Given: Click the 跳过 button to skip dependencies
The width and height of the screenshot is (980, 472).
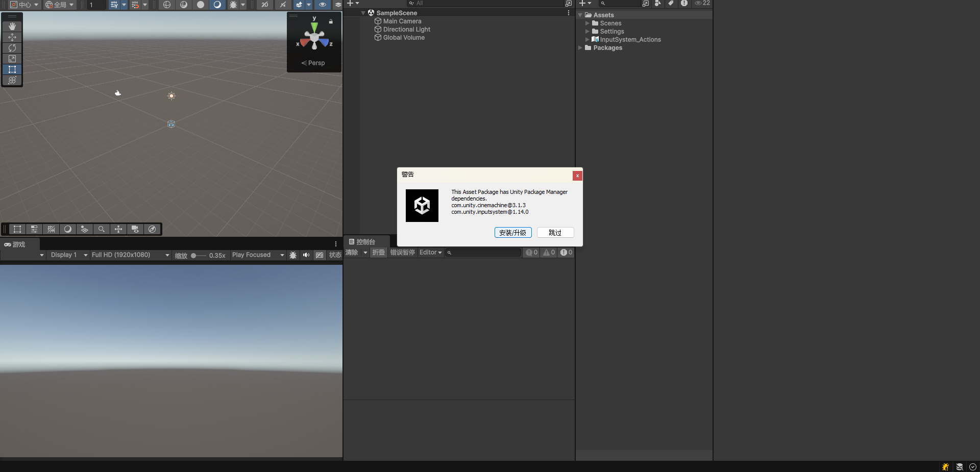Looking at the screenshot, I should 555,232.
